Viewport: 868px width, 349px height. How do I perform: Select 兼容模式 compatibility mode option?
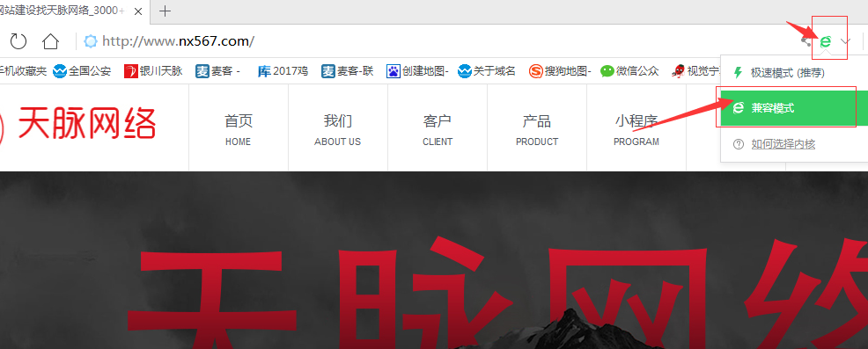click(787, 108)
